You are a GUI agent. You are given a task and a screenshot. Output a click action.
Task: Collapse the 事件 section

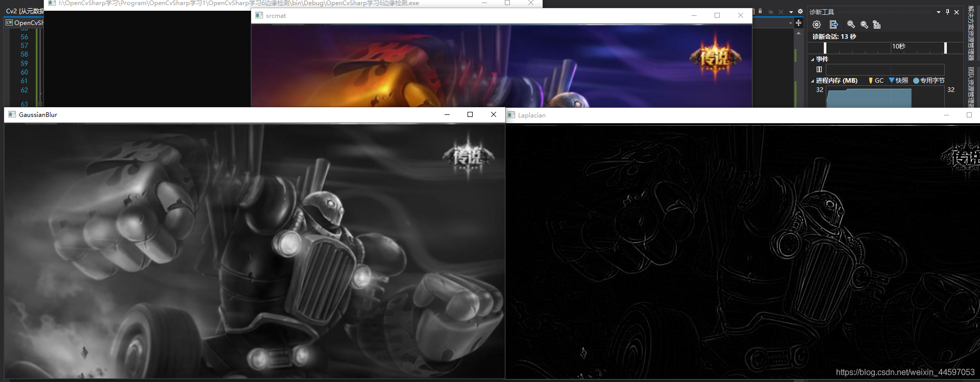812,59
